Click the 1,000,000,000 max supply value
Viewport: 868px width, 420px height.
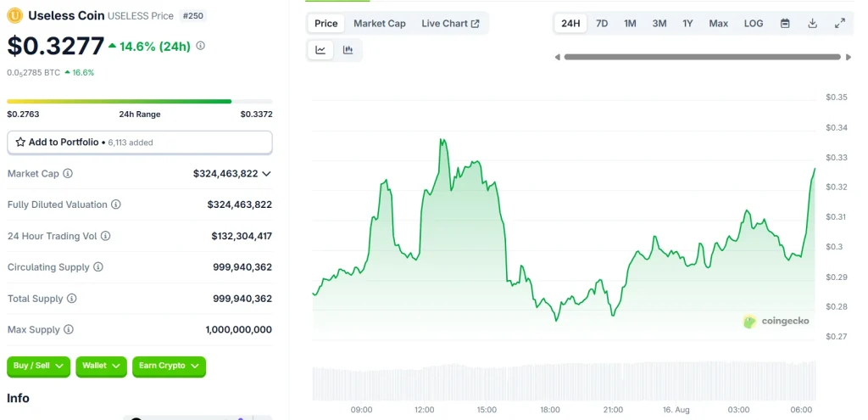pos(238,330)
